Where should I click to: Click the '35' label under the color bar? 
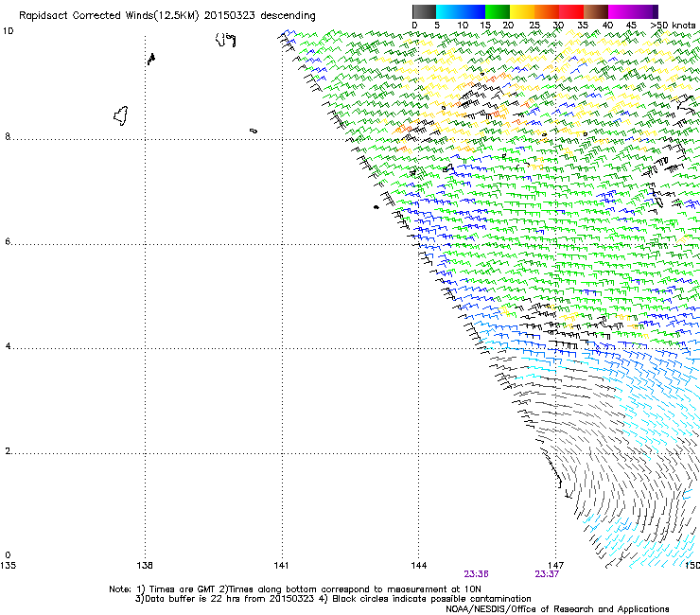click(583, 26)
